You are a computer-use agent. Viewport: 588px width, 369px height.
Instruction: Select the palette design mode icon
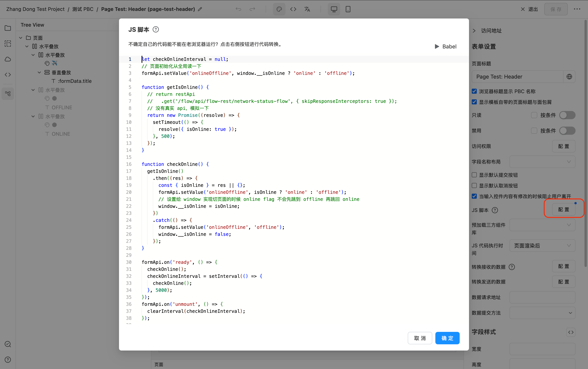click(x=279, y=9)
